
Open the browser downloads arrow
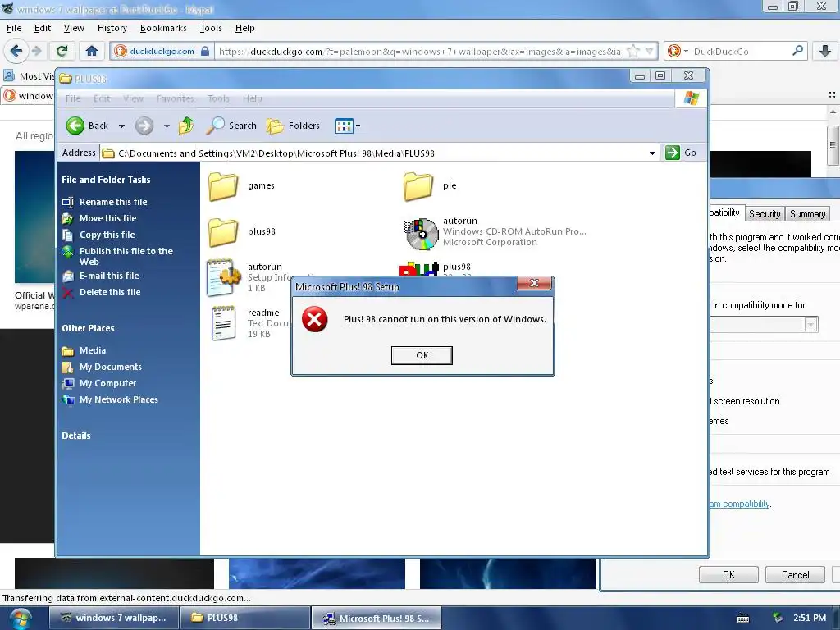[825, 51]
